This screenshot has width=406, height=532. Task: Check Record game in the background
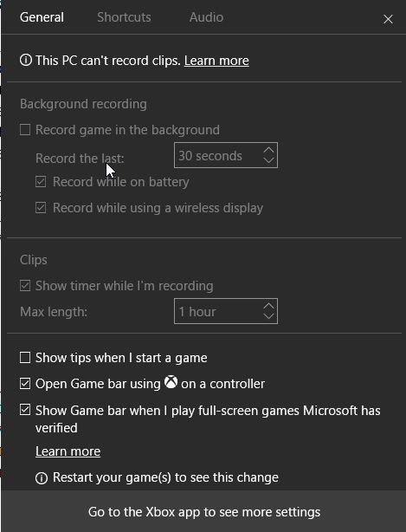click(x=25, y=130)
